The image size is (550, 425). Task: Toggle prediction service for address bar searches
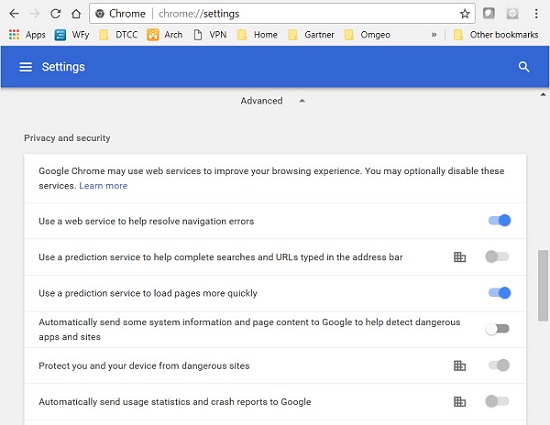tap(497, 257)
